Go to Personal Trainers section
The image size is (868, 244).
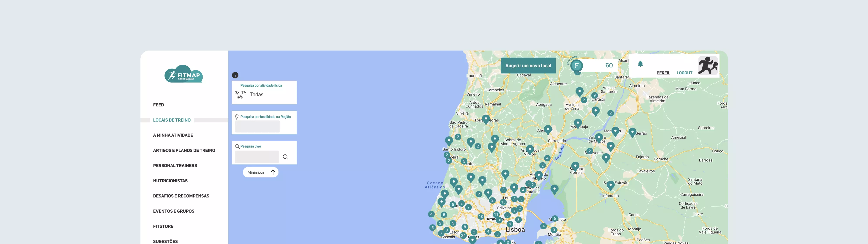tap(175, 166)
